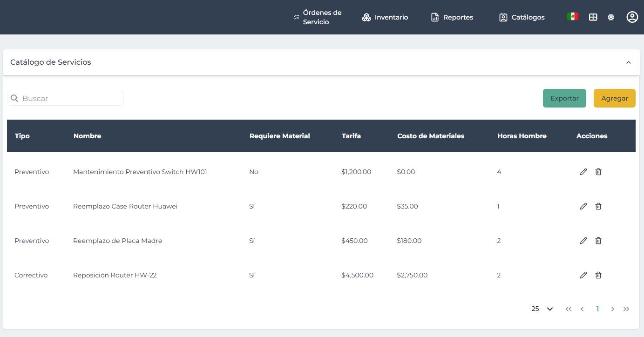Edit the Mantenimiento Preventivo Switch HW101 row
This screenshot has height=337, width=644.
click(583, 172)
